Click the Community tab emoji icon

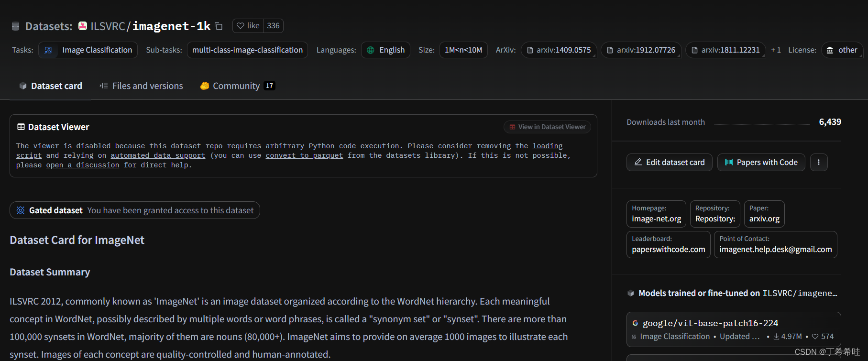click(205, 86)
